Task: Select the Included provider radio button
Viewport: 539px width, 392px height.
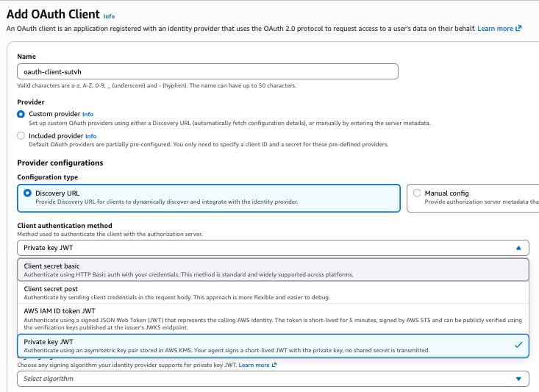Action: [21, 135]
